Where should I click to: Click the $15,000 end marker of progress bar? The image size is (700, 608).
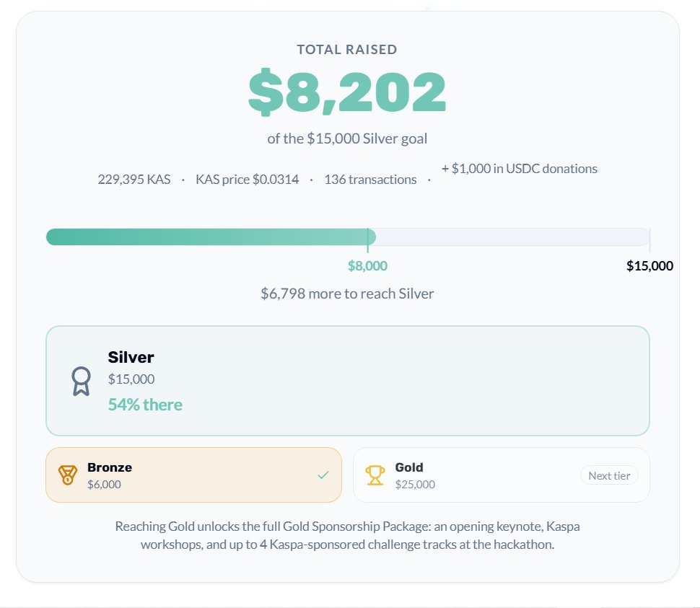pos(649,266)
